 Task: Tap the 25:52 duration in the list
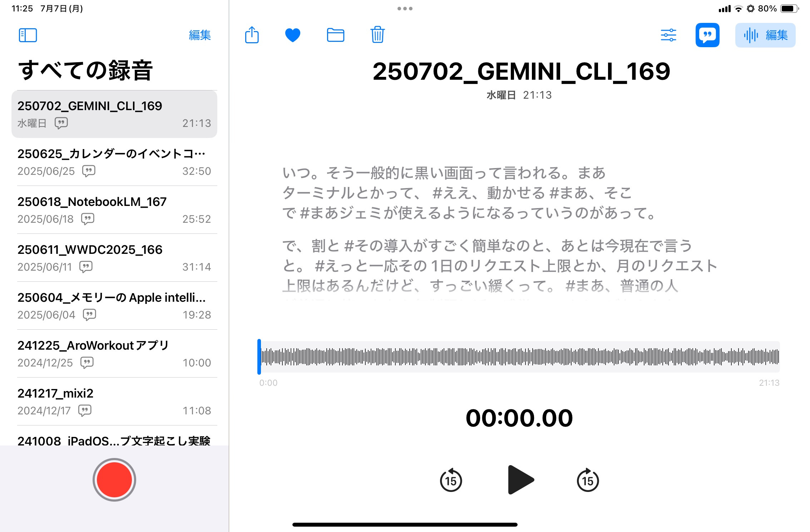point(197,219)
